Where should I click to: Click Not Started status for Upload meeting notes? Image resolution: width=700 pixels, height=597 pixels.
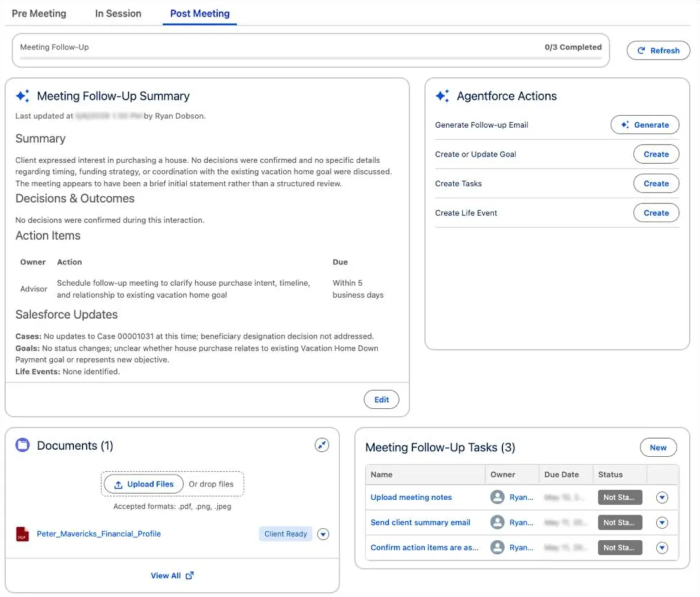tap(620, 497)
